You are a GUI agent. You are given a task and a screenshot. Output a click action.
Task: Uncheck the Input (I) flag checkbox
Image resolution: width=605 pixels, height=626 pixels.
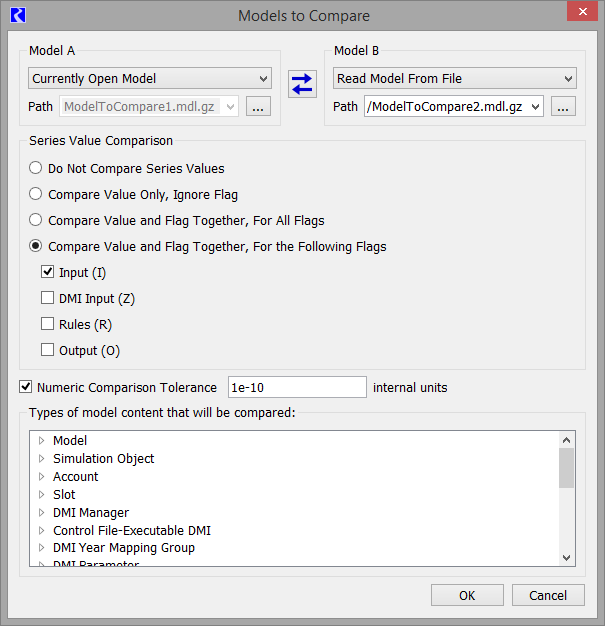[47, 272]
